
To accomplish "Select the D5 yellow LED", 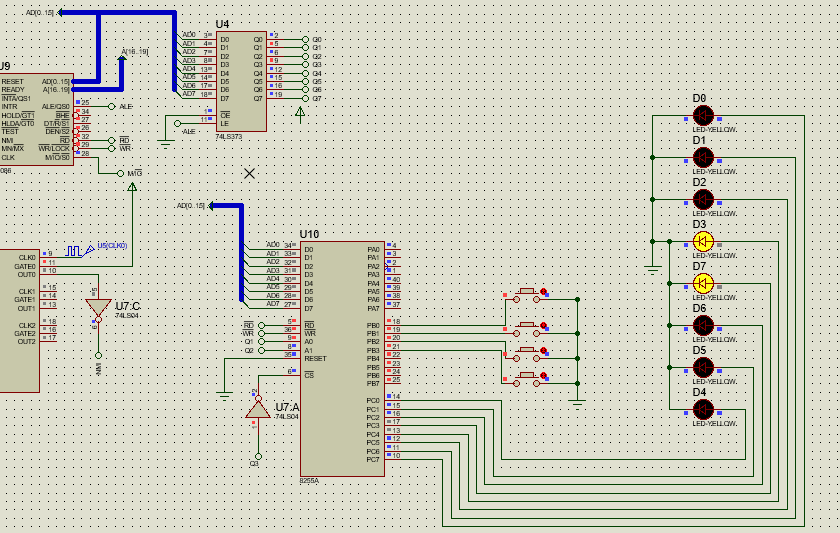I will (703, 367).
